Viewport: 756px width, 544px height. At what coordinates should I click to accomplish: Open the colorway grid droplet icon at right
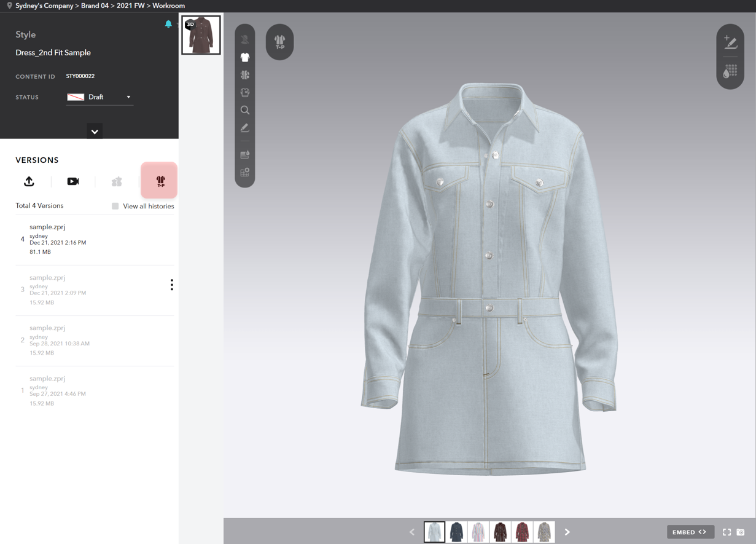[730, 71]
